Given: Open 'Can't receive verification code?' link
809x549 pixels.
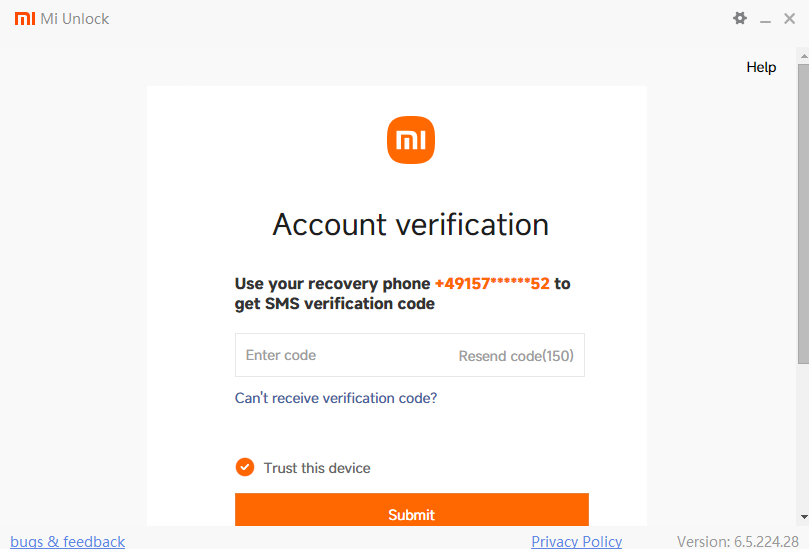Looking at the screenshot, I should pyautogui.click(x=336, y=398).
